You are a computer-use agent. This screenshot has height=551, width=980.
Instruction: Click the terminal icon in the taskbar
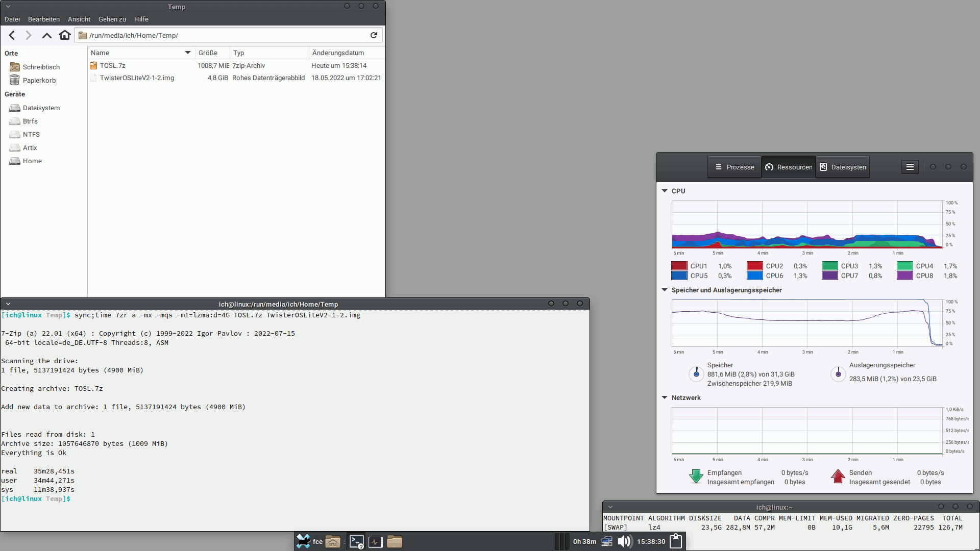click(357, 542)
